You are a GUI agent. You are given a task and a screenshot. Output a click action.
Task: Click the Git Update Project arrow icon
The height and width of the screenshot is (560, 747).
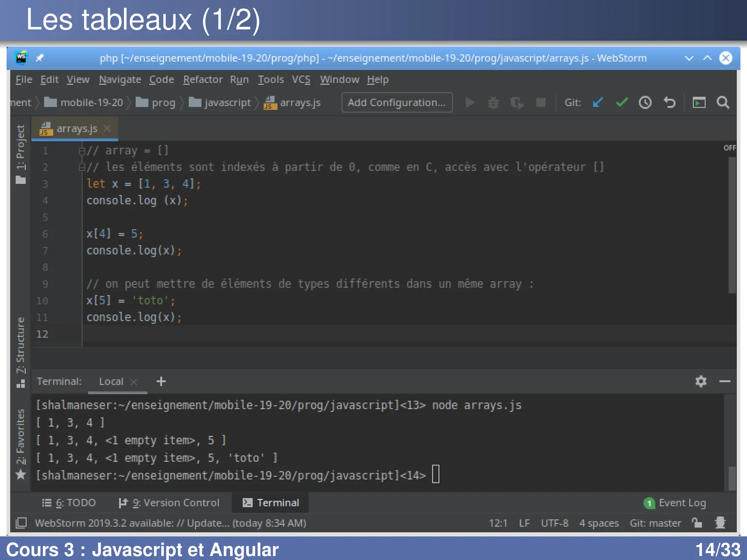597,103
